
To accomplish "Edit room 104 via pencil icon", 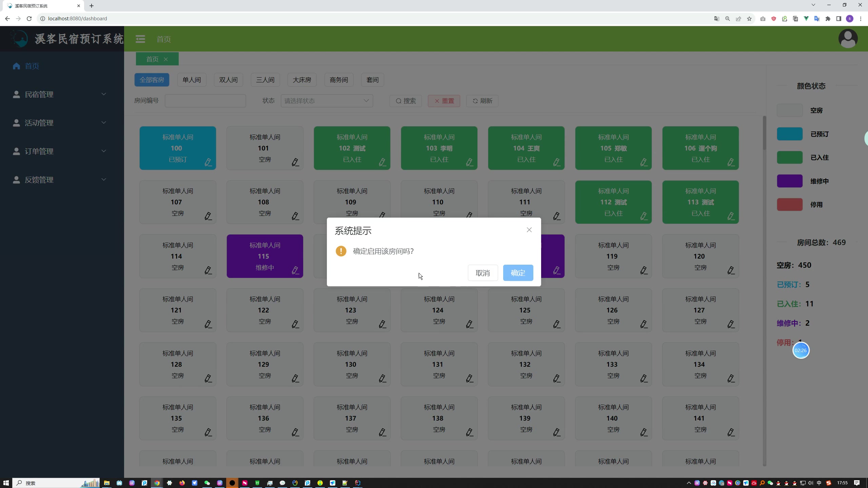I will (557, 162).
